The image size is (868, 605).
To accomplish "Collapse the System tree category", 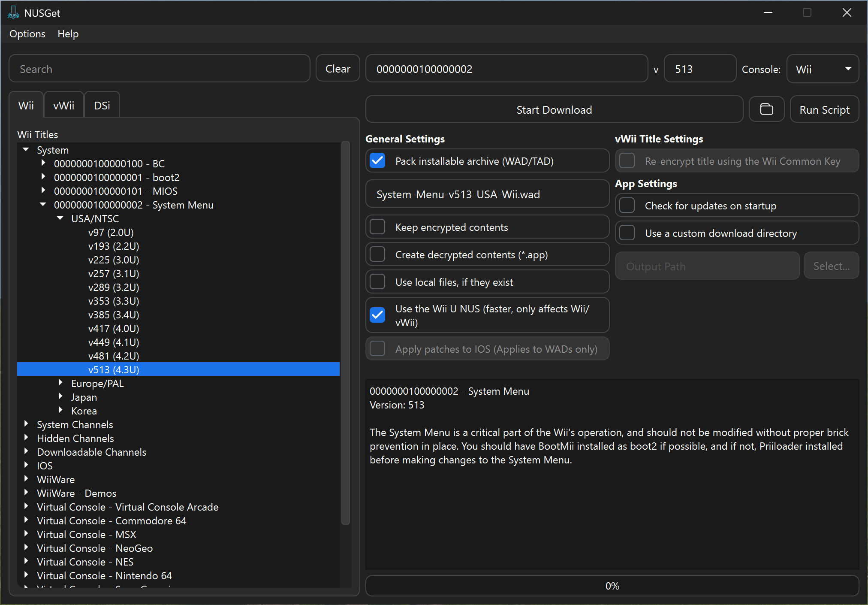I will [26, 150].
